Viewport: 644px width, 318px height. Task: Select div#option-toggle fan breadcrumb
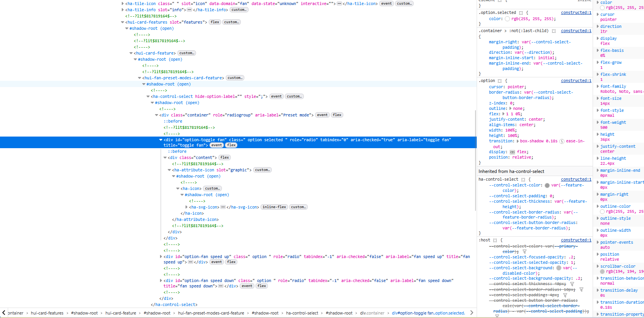click(x=429, y=313)
